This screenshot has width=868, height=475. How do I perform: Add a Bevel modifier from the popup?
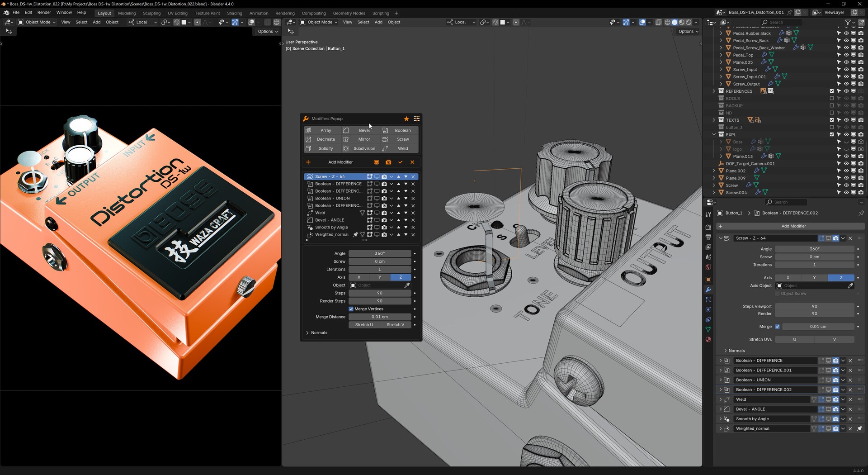[360, 130]
